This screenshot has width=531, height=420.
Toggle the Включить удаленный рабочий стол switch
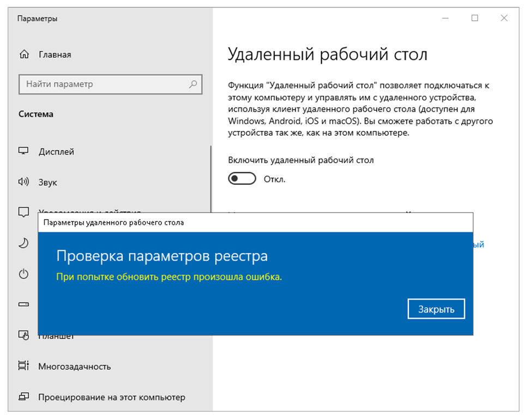pos(242,179)
